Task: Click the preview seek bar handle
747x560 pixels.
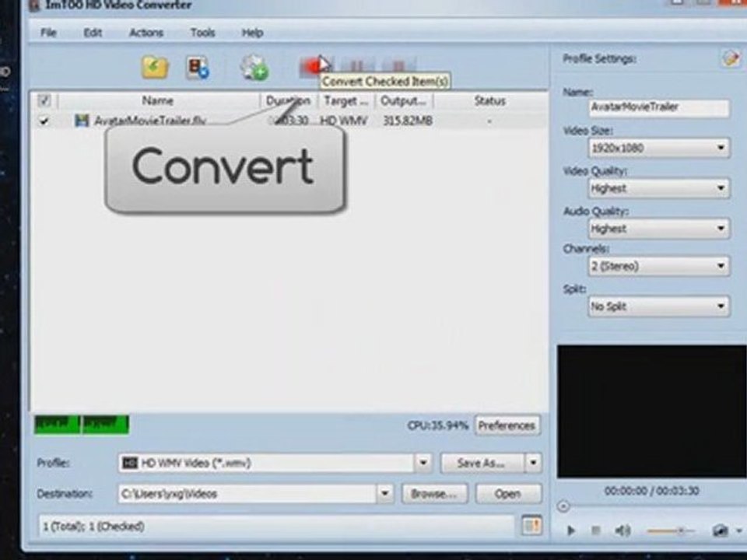Action: tap(563, 506)
